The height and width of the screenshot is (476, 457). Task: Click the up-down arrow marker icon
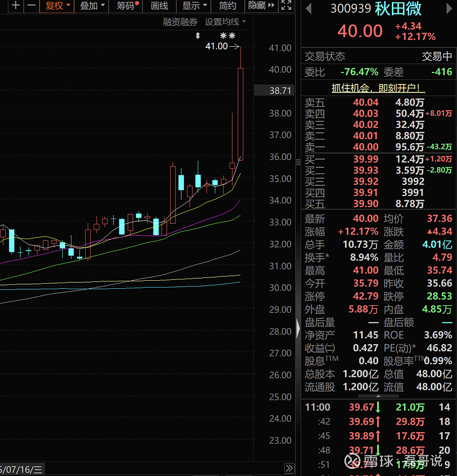point(198,36)
